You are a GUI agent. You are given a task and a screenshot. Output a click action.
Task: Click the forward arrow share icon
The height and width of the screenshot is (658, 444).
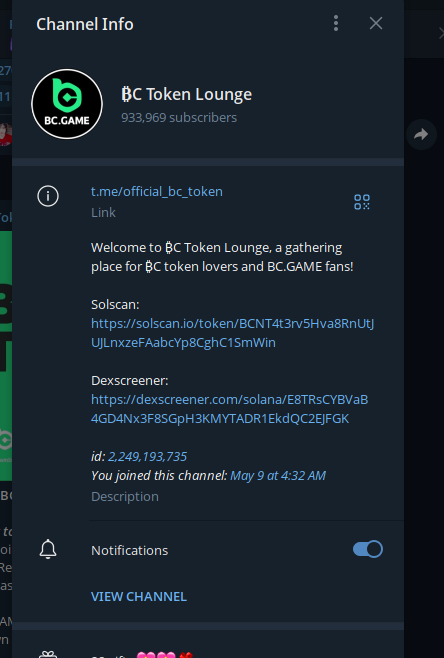pyautogui.click(x=421, y=134)
